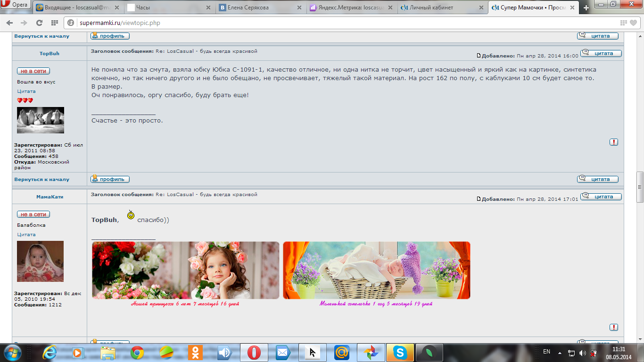Switch to the Яндекс.Метрика tab

click(351, 8)
